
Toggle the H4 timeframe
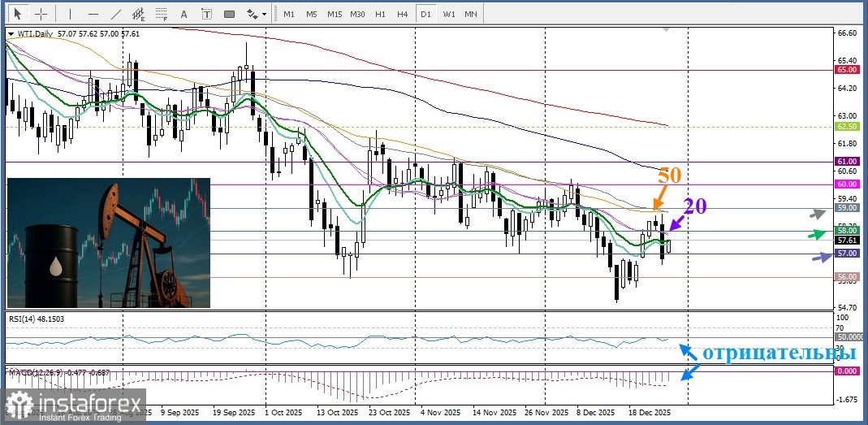tap(402, 14)
